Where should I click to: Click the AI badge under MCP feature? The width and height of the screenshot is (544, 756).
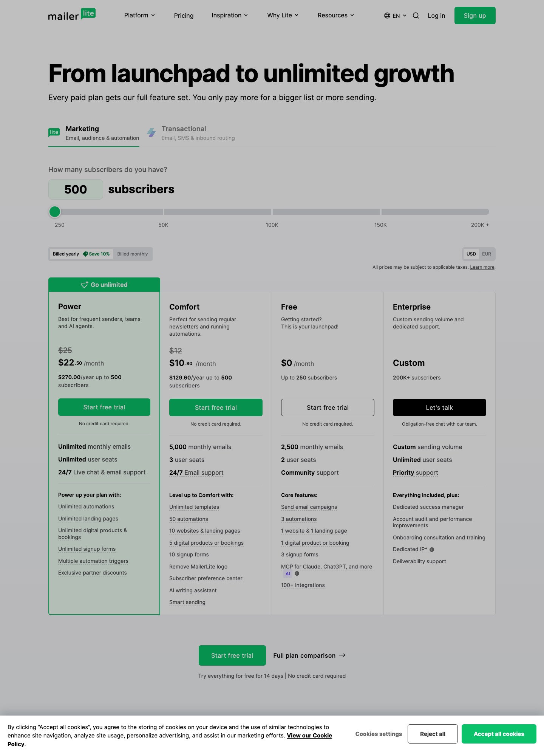click(288, 574)
